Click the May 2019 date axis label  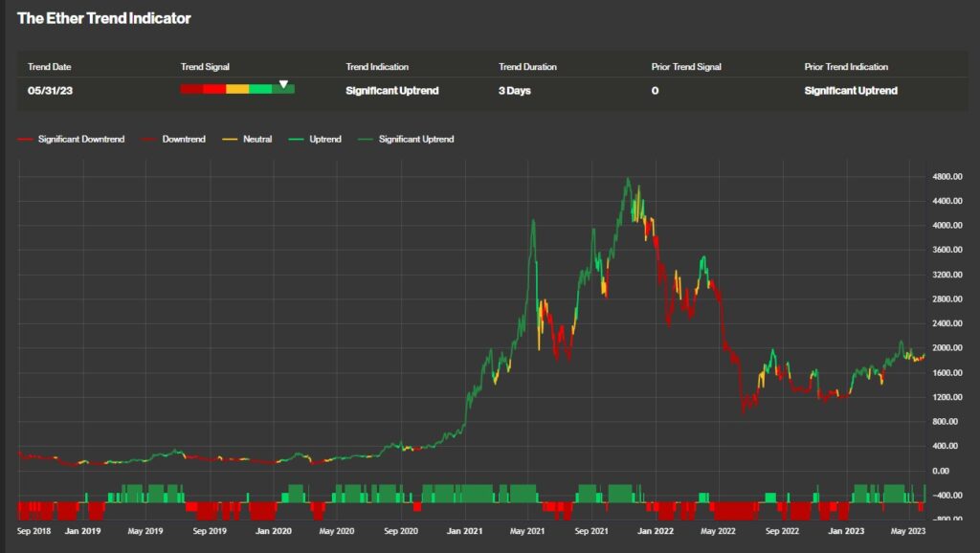(x=145, y=531)
